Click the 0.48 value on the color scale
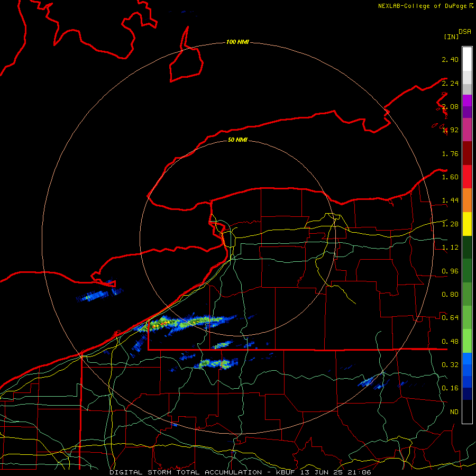Viewport: 476px width, 476px height. coord(450,342)
